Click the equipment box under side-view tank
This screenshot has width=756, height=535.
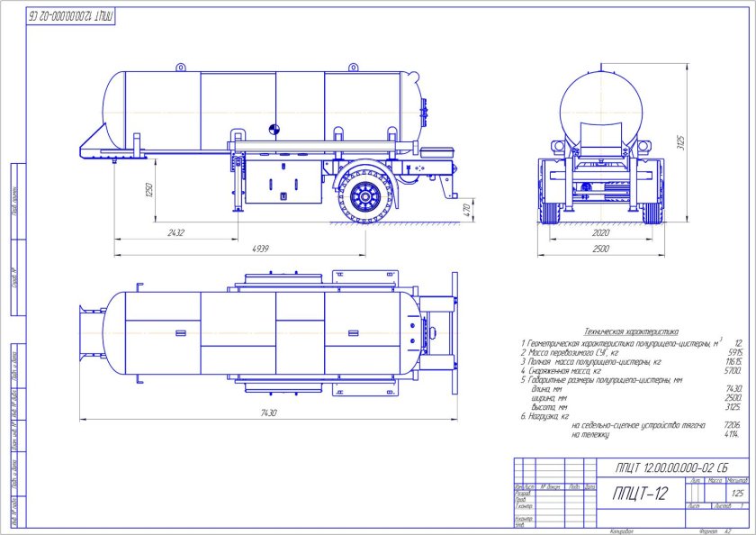[284, 182]
